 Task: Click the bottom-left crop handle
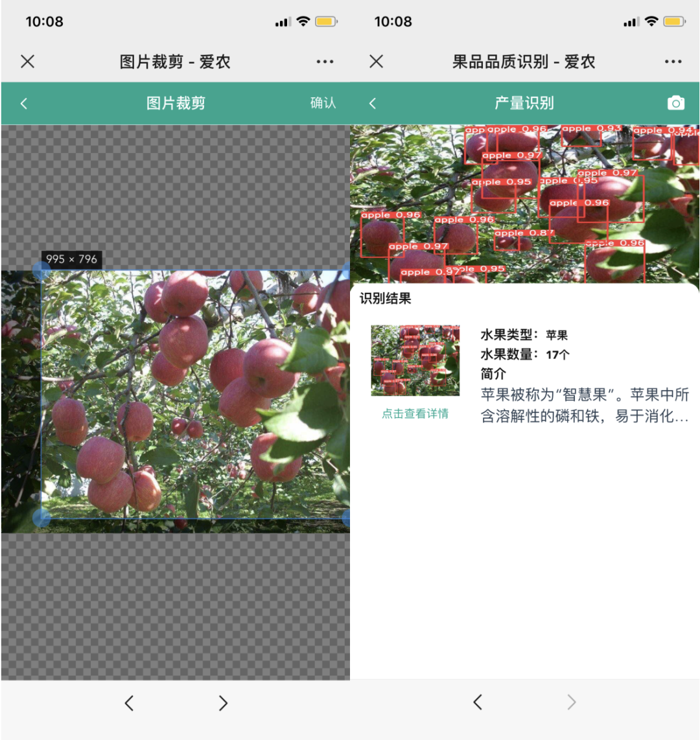41,518
